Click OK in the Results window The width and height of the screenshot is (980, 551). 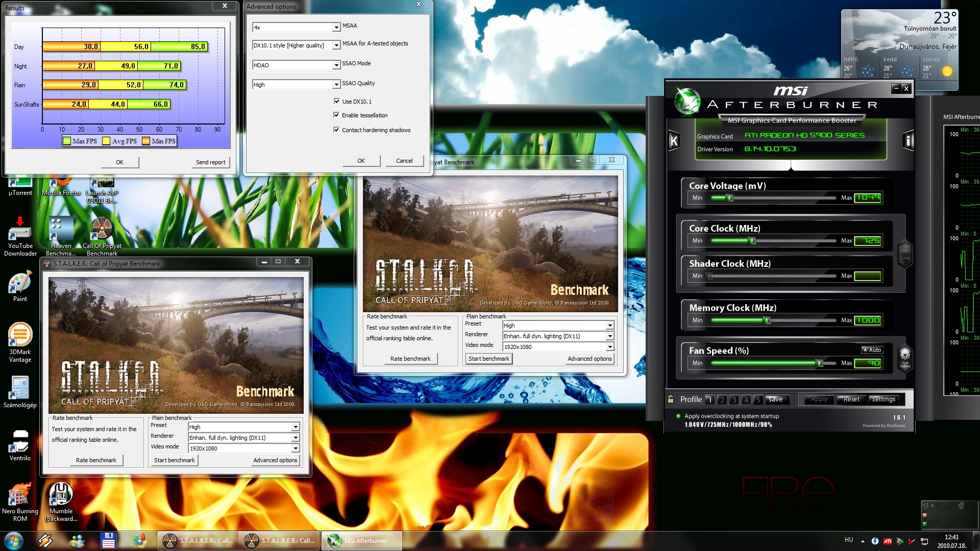tap(119, 162)
